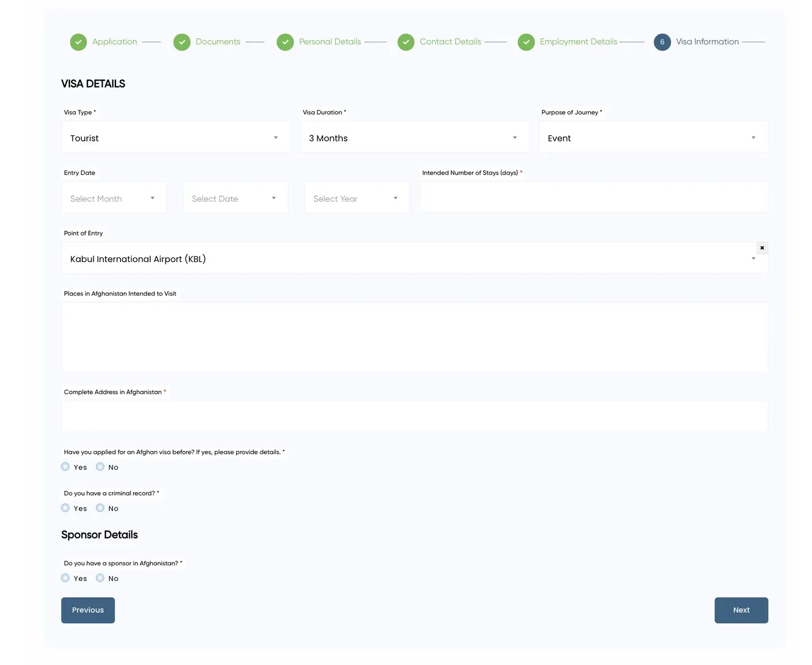Click the Point of Entry label
The width and height of the screenshot is (812, 665).
(x=84, y=233)
